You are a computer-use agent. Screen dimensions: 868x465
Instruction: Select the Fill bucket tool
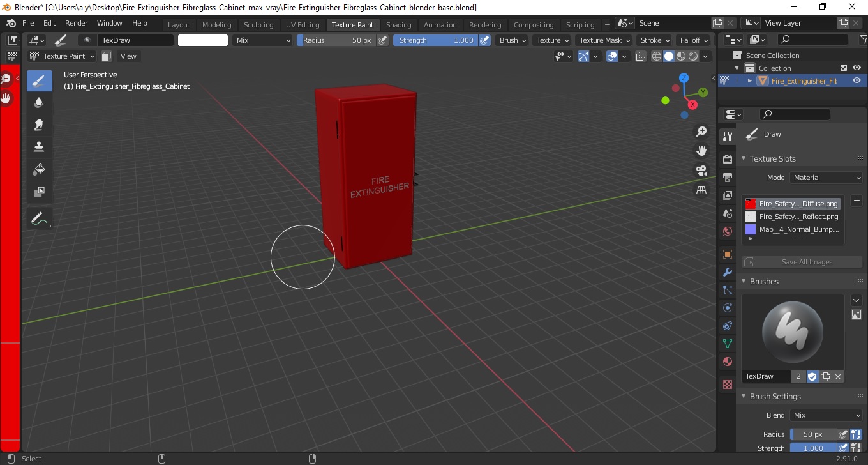point(40,169)
